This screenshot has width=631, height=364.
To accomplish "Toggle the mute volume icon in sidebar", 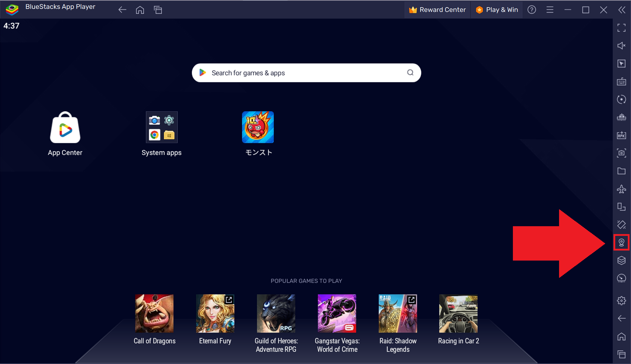I will pyautogui.click(x=622, y=45).
